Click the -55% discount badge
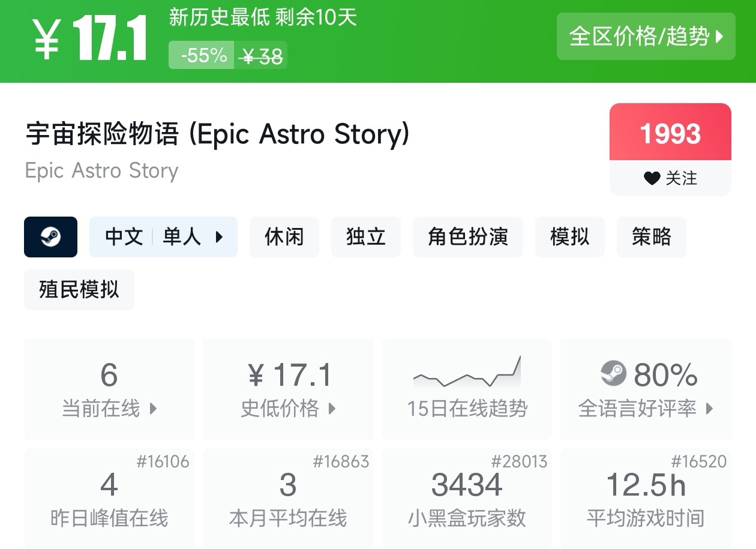Image resolution: width=756 pixels, height=549 pixels. [x=202, y=56]
